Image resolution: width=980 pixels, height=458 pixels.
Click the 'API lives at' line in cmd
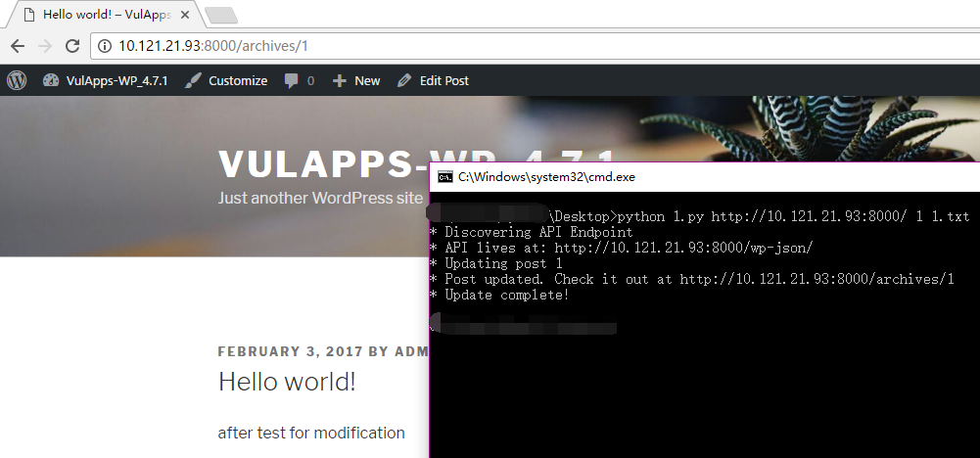[x=622, y=248]
